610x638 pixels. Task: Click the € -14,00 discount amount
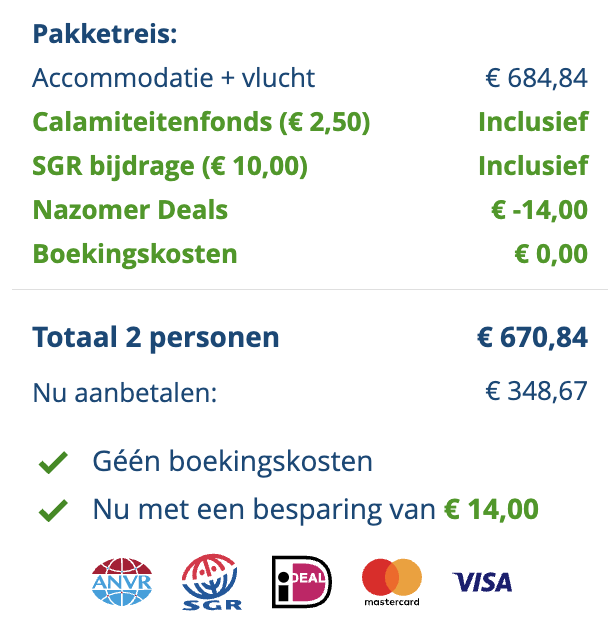pyautogui.click(x=539, y=210)
